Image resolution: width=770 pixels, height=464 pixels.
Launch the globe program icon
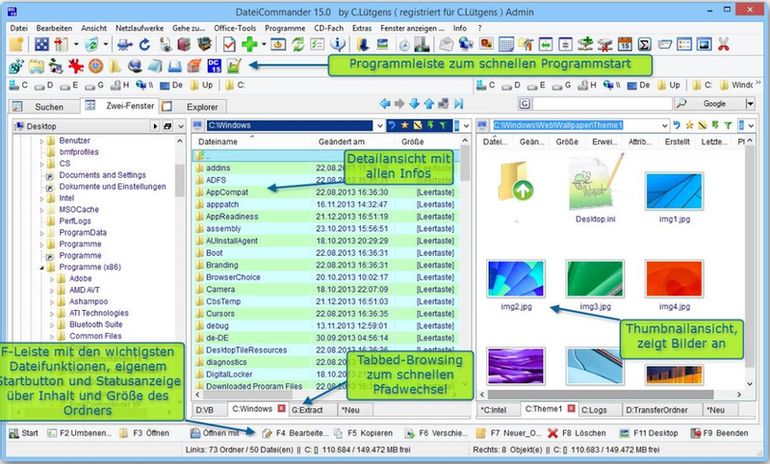[x=135, y=65]
